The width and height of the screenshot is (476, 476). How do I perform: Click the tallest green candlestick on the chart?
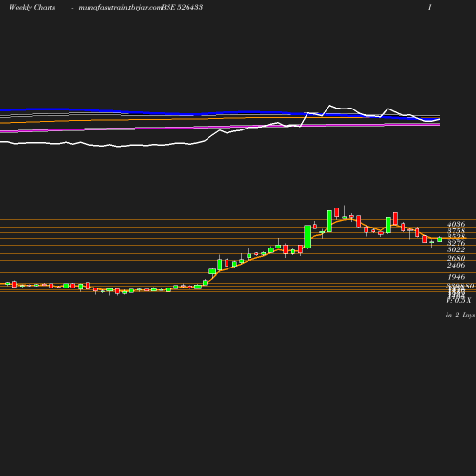click(307, 237)
